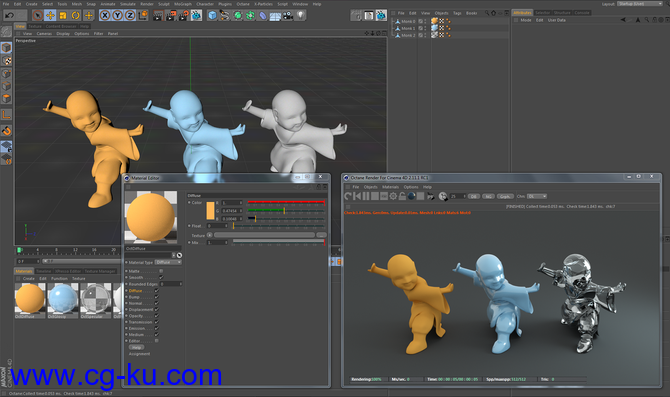Open the Simulate menu
This screenshot has height=397, width=670.
point(127,4)
